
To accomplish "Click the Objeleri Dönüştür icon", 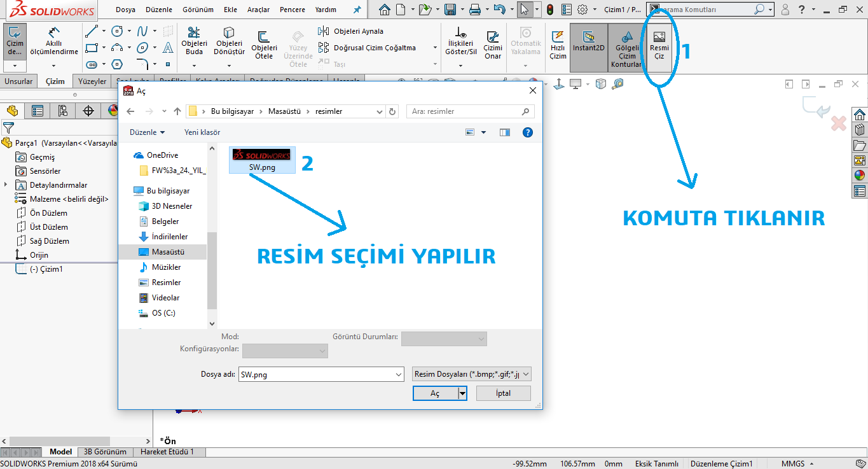I will click(229, 42).
